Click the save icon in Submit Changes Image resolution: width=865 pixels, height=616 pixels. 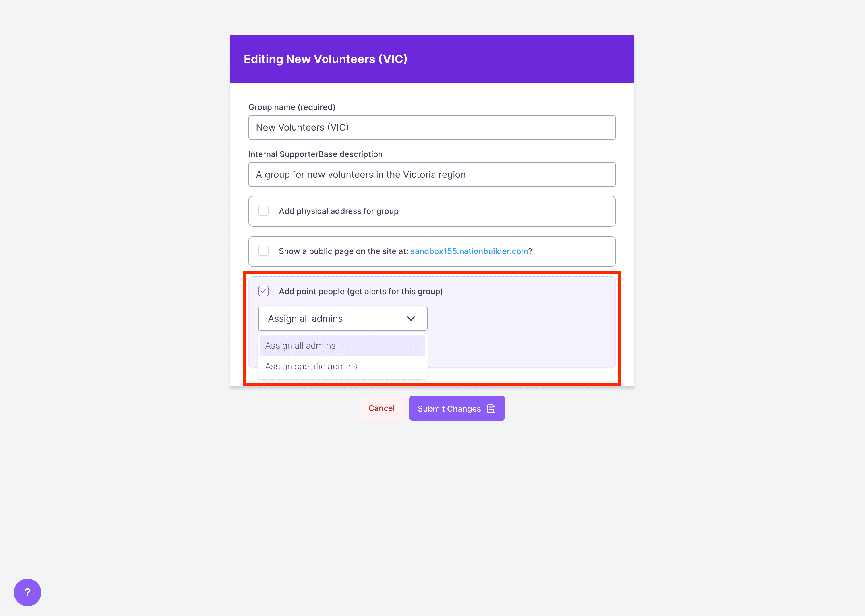point(491,408)
